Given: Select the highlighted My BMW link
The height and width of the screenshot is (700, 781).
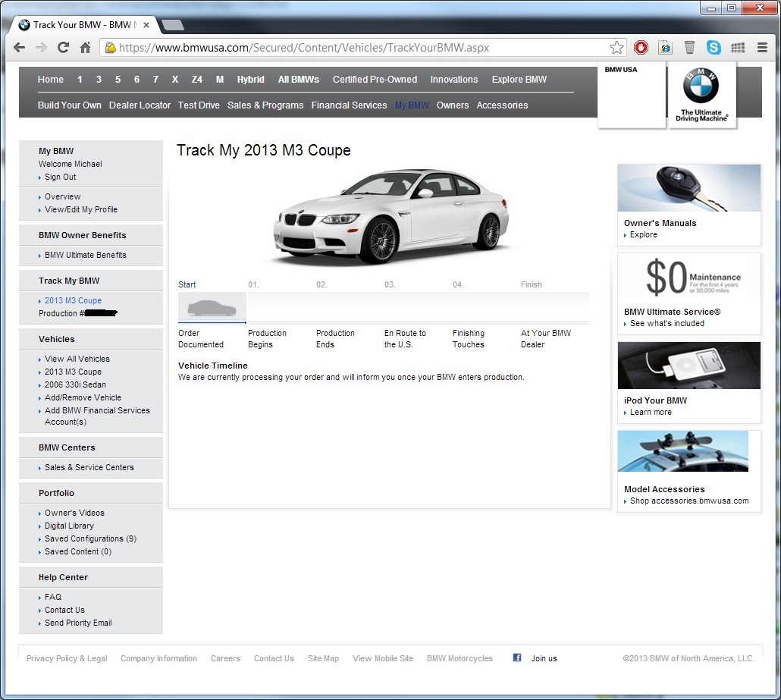Looking at the screenshot, I should pyautogui.click(x=412, y=105).
